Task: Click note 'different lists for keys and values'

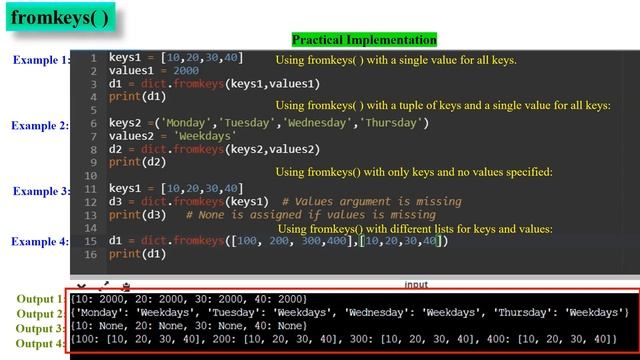Action: click(415, 229)
